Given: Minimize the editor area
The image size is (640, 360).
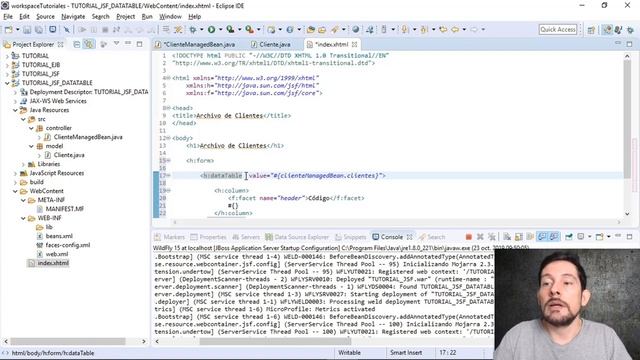Looking at the screenshot, I should (618, 43).
